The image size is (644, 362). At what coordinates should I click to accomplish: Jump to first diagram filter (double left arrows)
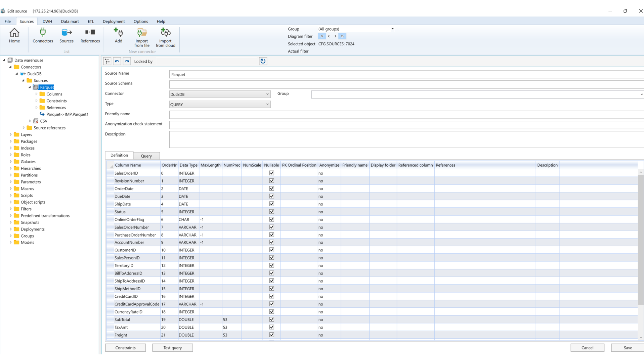[x=322, y=36]
